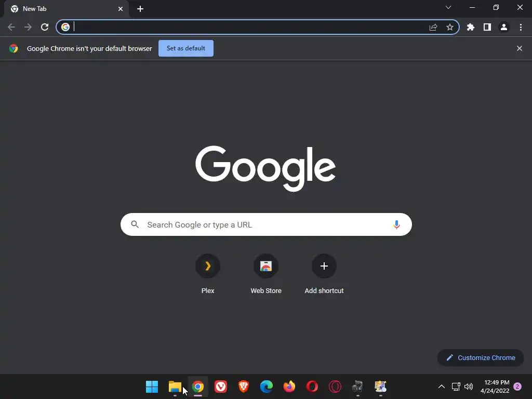Bookmark this tab with star icon

[450, 27]
